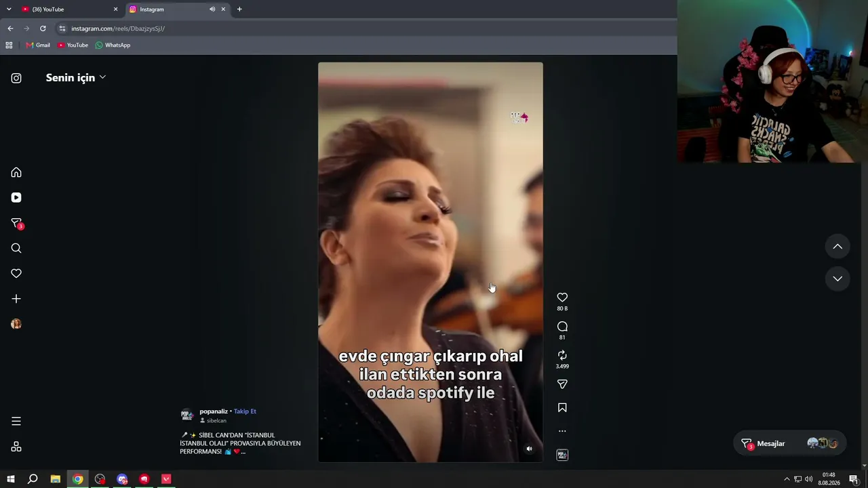Share the reel via paper-plane icon

tap(562, 384)
